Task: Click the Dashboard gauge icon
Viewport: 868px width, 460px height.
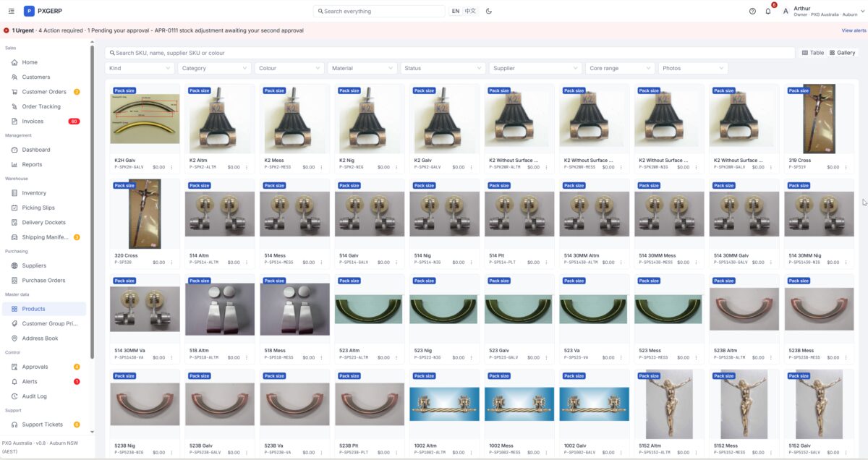Action: (14, 150)
